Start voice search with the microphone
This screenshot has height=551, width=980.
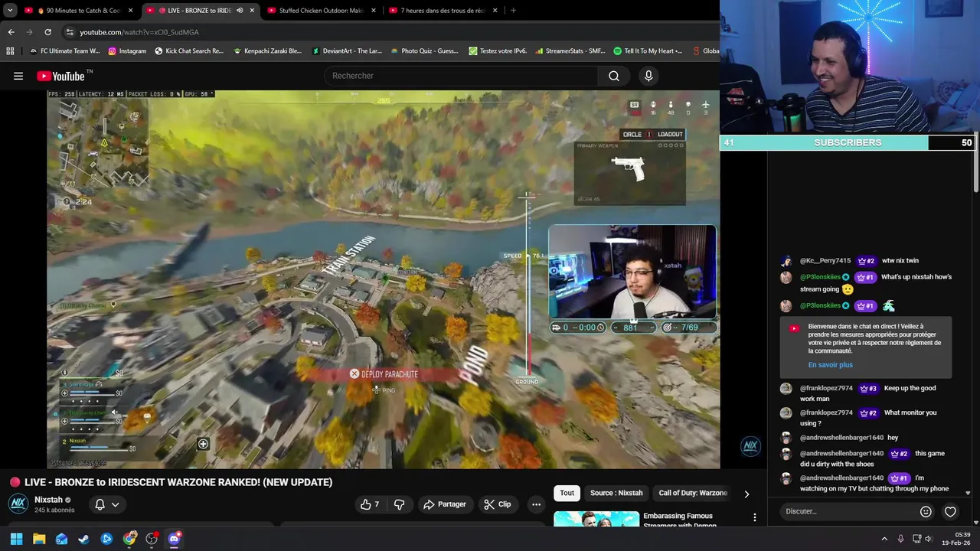[648, 76]
